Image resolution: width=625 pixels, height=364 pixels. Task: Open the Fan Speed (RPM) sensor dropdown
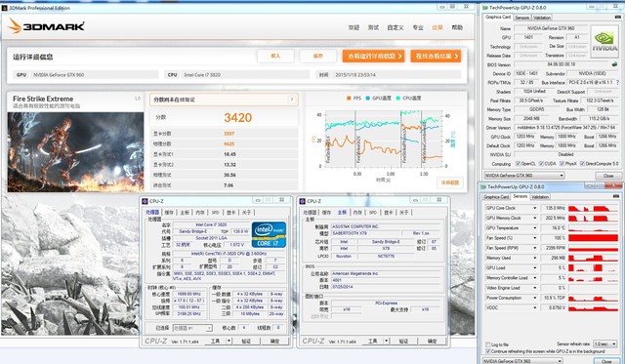(x=535, y=248)
